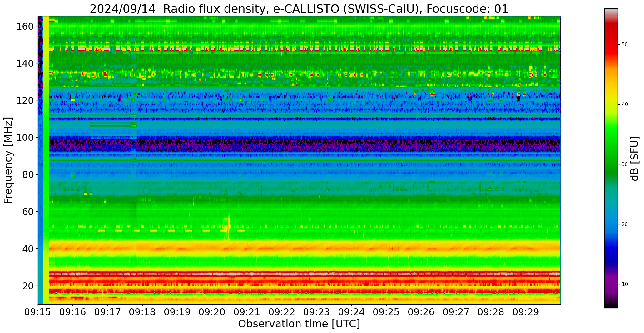Click the 09:25 time tick label
The image size is (644, 333).
386,312
